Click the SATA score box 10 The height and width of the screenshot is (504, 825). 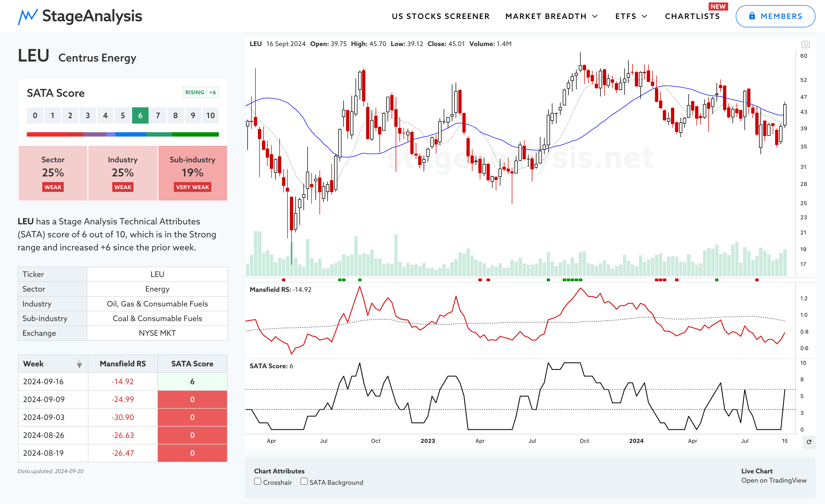(x=210, y=115)
